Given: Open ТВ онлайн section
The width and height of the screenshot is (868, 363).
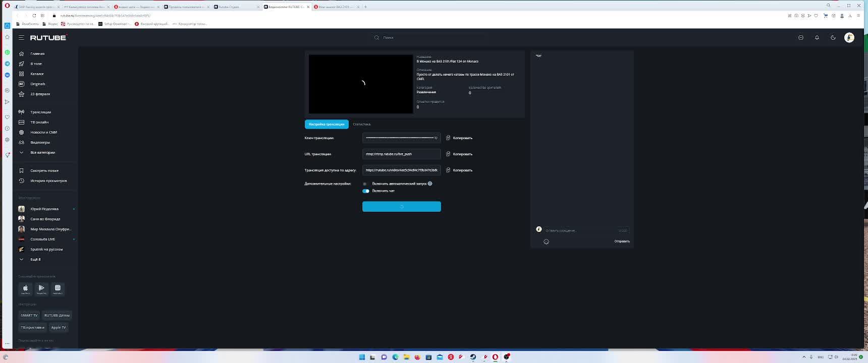Looking at the screenshot, I should click(x=39, y=122).
